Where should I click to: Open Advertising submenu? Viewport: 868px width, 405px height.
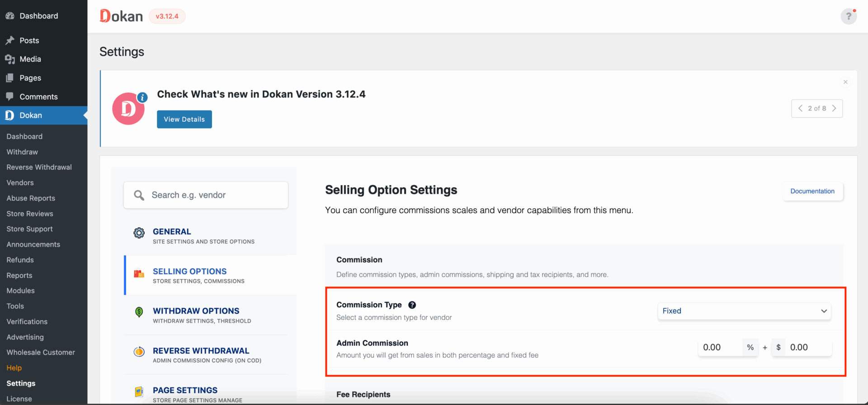(x=25, y=337)
